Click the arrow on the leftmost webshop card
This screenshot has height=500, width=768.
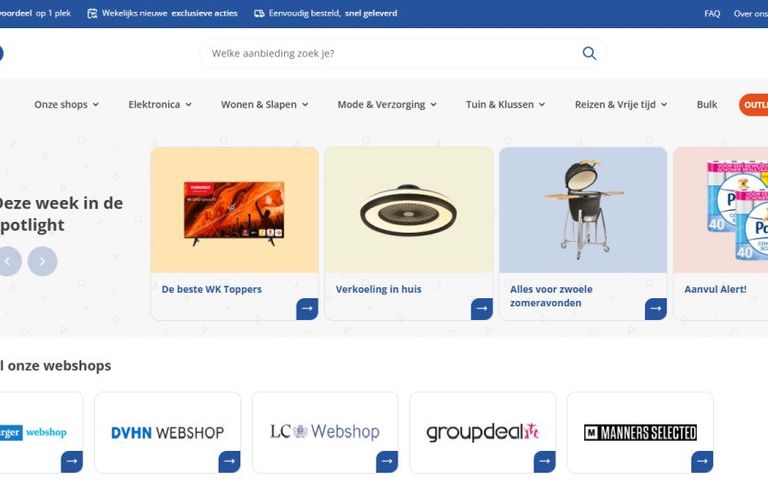[72, 462]
